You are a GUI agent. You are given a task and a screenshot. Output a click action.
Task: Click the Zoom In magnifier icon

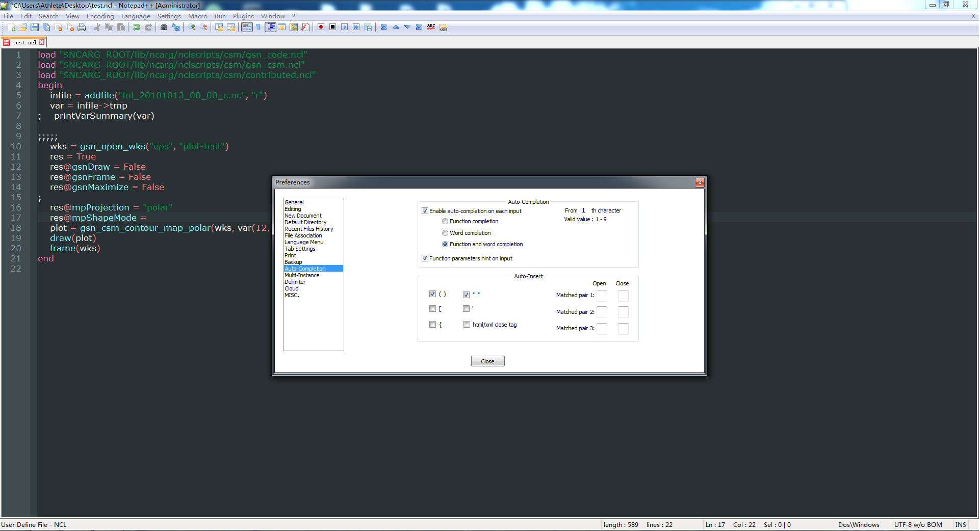pyautogui.click(x=192, y=27)
